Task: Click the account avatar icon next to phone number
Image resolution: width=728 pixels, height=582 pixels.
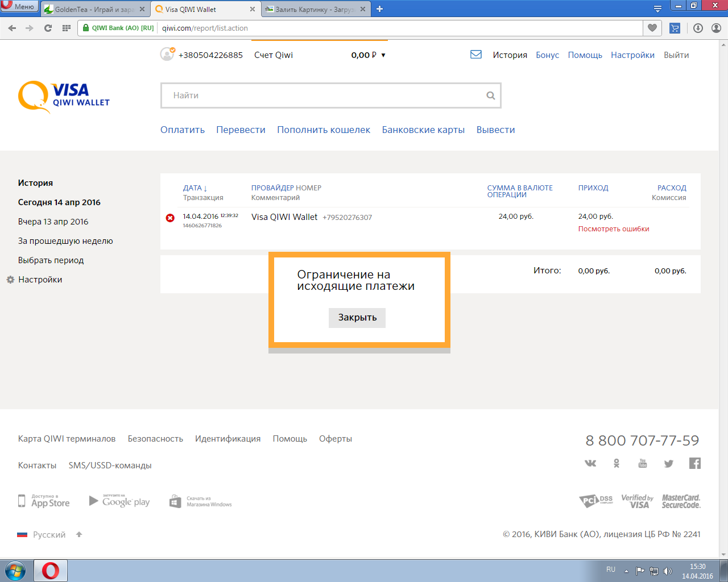Action: pyautogui.click(x=167, y=54)
